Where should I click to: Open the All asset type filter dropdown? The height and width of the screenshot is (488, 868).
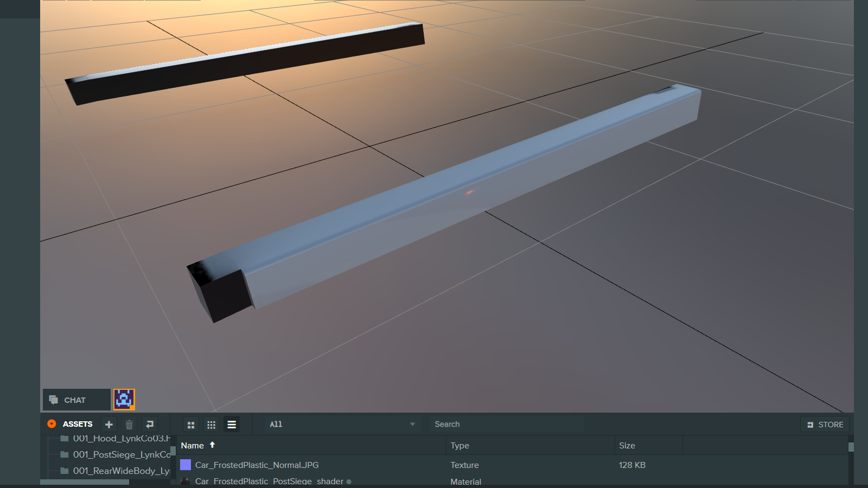(342, 425)
